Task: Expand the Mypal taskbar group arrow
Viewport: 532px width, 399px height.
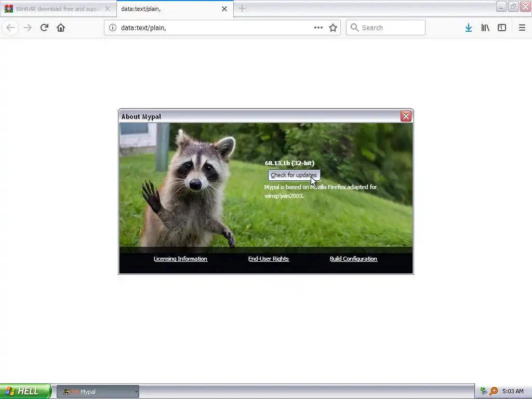Action: pyautogui.click(x=136, y=392)
